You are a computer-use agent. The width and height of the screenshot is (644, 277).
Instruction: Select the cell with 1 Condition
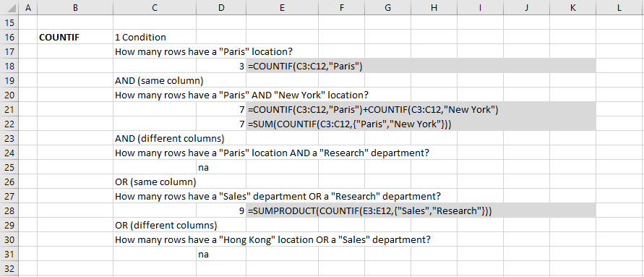coord(155,38)
